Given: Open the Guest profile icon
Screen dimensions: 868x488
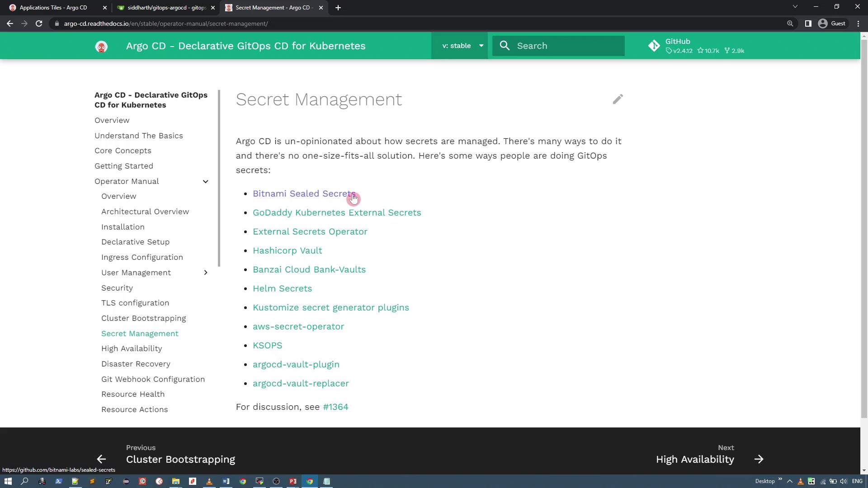Looking at the screenshot, I should (823, 23).
